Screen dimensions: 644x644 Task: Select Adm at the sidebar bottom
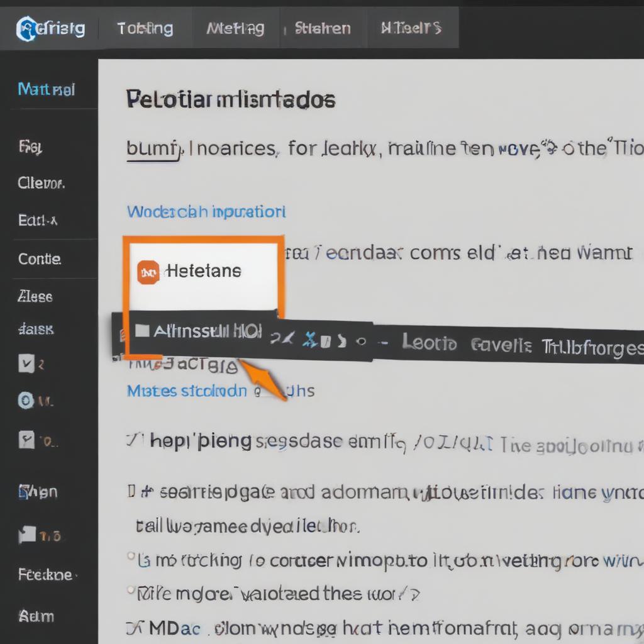36,616
